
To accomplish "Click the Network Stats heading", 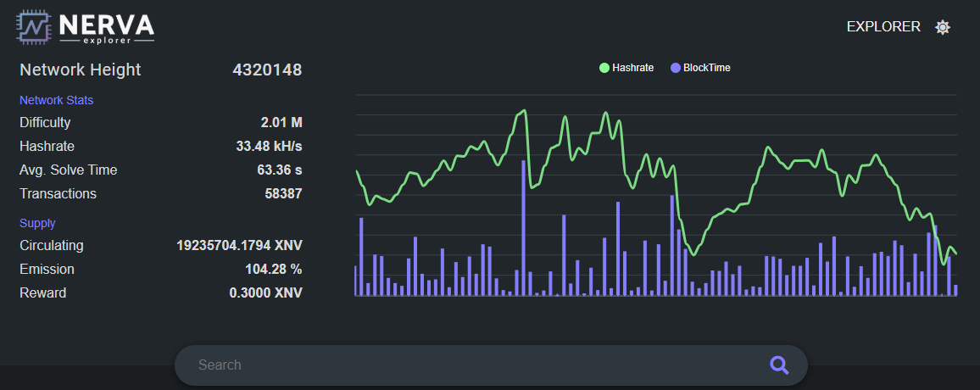I will coord(56,100).
